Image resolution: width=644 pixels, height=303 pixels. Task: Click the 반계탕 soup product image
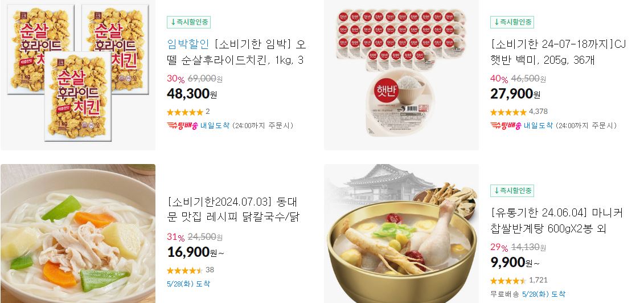[x=401, y=234]
